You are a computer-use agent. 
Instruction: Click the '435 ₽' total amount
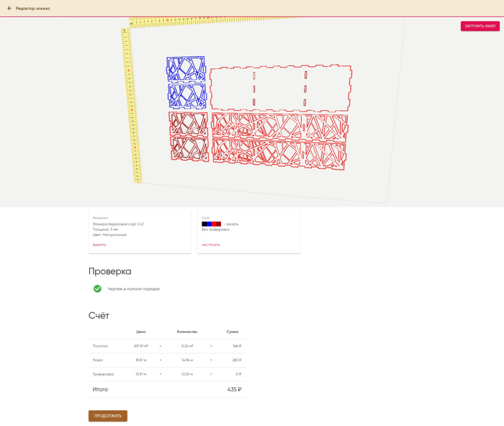click(234, 389)
